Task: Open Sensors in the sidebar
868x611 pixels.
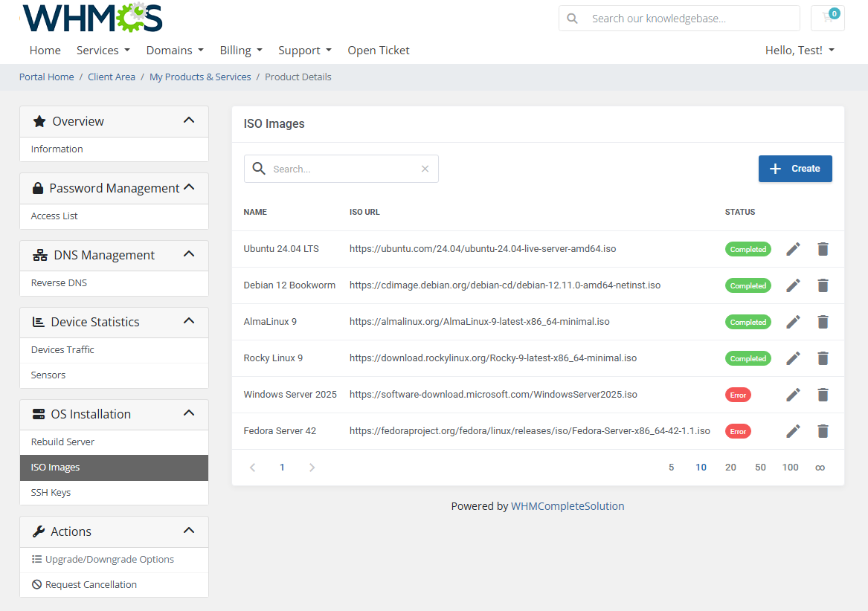Action: 114,375
